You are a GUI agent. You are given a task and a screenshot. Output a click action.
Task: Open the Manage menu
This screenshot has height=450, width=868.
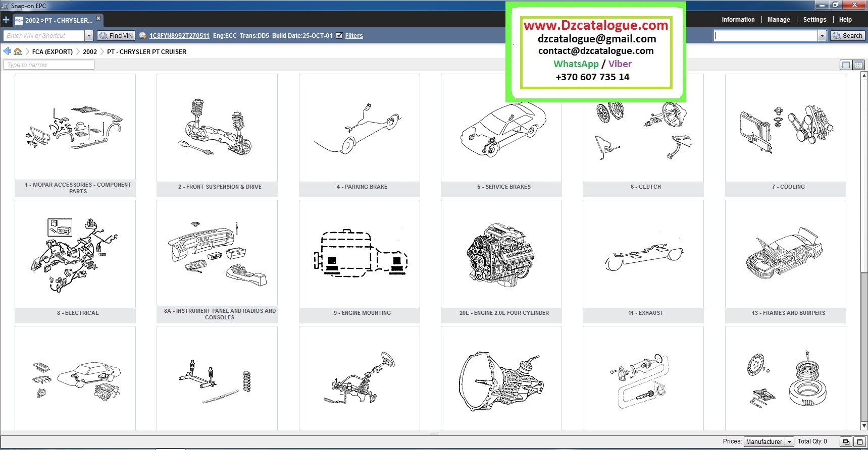779,20
